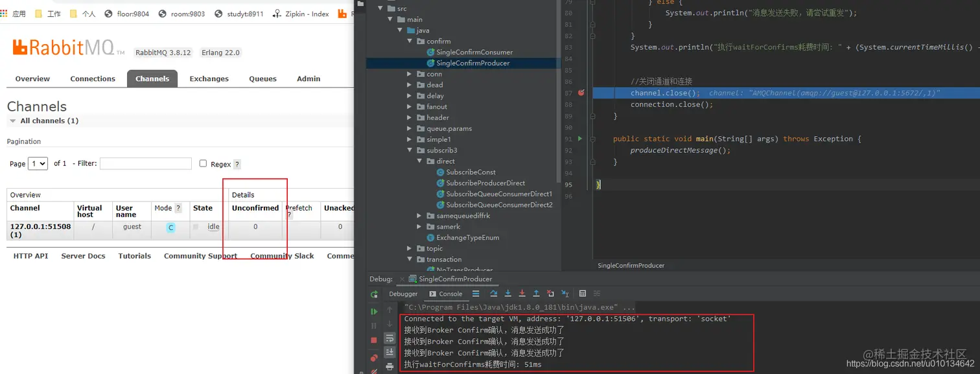Click the Prefetch help question mark
This screenshot has height=374, width=980.
pyautogui.click(x=289, y=215)
